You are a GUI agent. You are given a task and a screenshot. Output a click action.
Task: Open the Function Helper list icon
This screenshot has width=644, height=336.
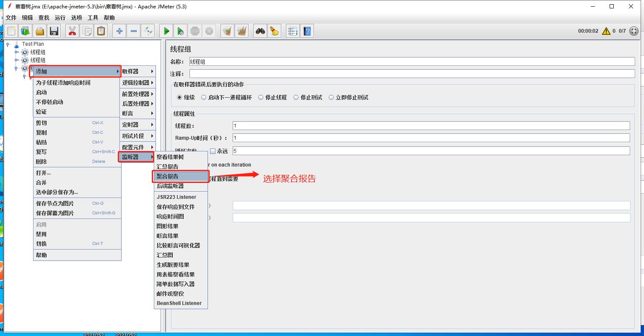(293, 31)
